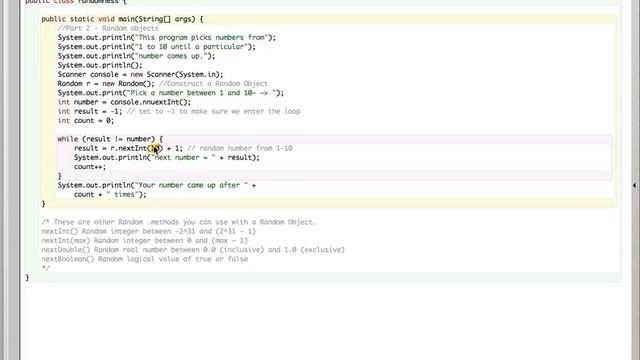Click the 'nextDouble() Random real number' comment line
The image size is (640, 360).
click(x=193, y=250)
